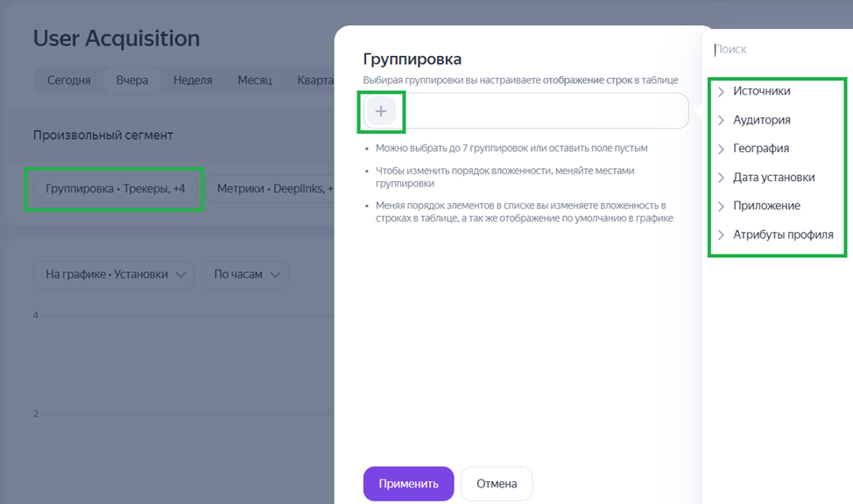
Task: Select the Сегодня period tab
Action: [68, 80]
